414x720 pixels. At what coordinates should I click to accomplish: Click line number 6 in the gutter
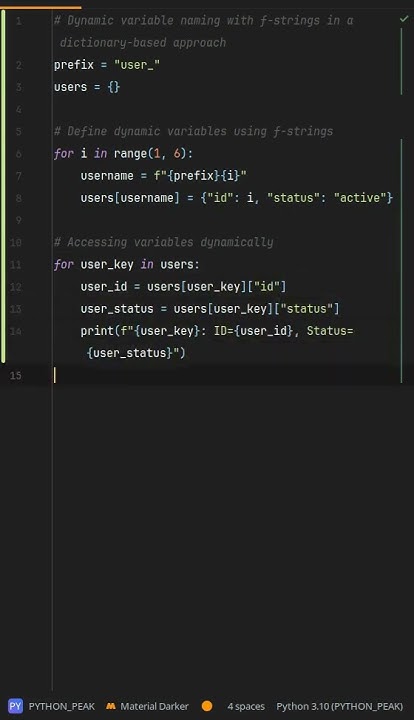pyautogui.click(x=18, y=154)
